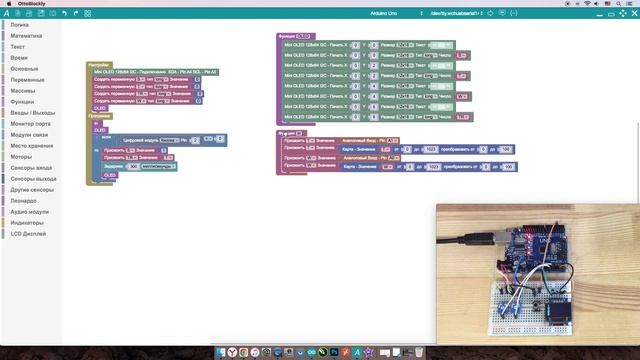This screenshot has height=360, width=640.
Task: Open the Математика category
Action: [x=26, y=36]
